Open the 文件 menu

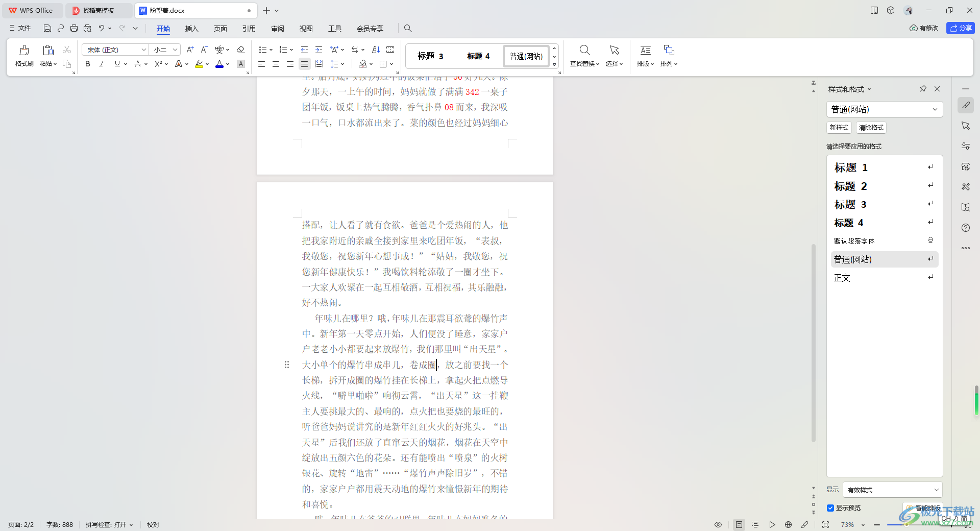point(20,28)
